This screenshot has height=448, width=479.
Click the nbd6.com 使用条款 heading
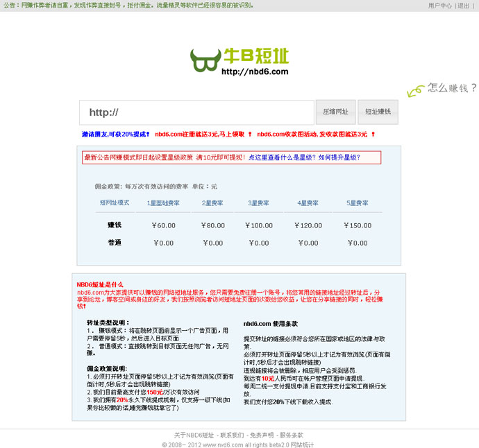271,324
